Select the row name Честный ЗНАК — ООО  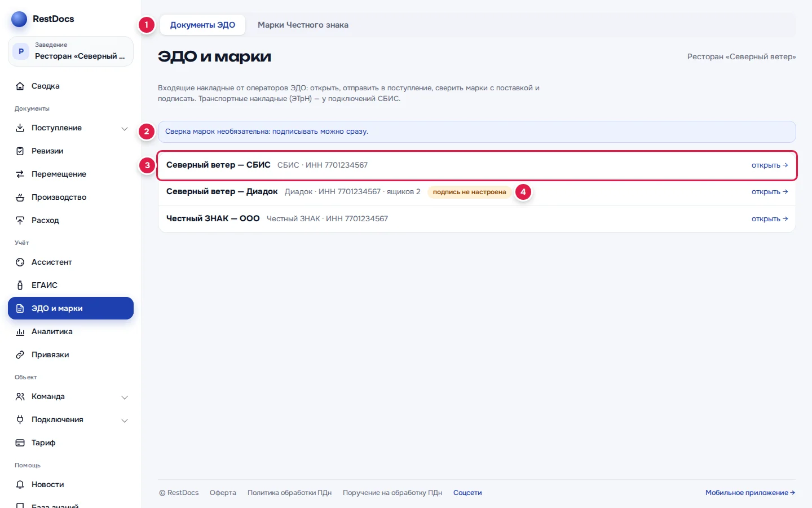(213, 218)
